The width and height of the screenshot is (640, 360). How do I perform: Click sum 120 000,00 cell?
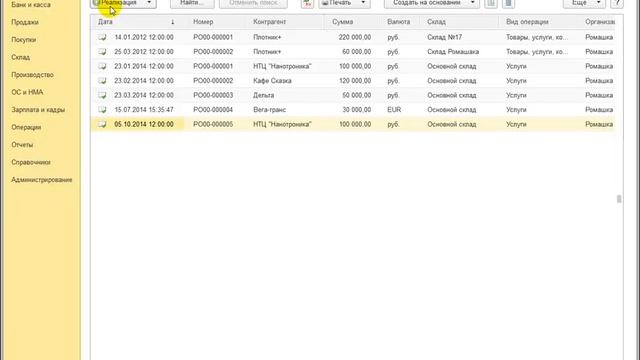[x=355, y=81]
